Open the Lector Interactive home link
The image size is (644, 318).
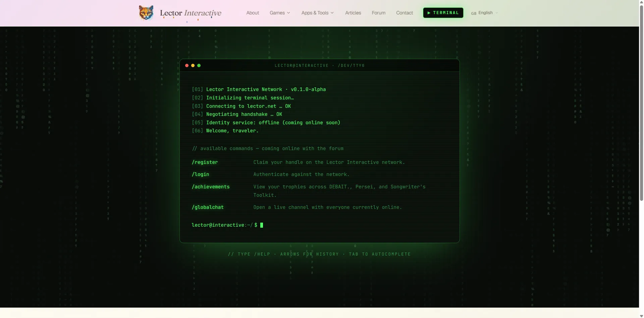191,13
